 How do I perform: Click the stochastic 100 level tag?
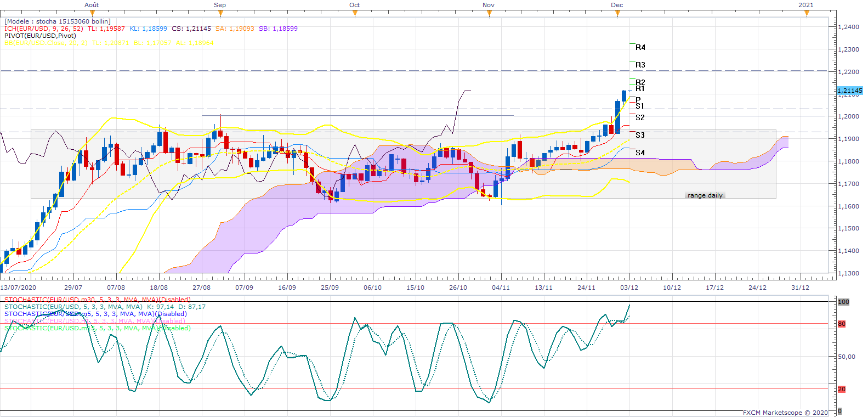pyautogui.click(x=843, y=302)
